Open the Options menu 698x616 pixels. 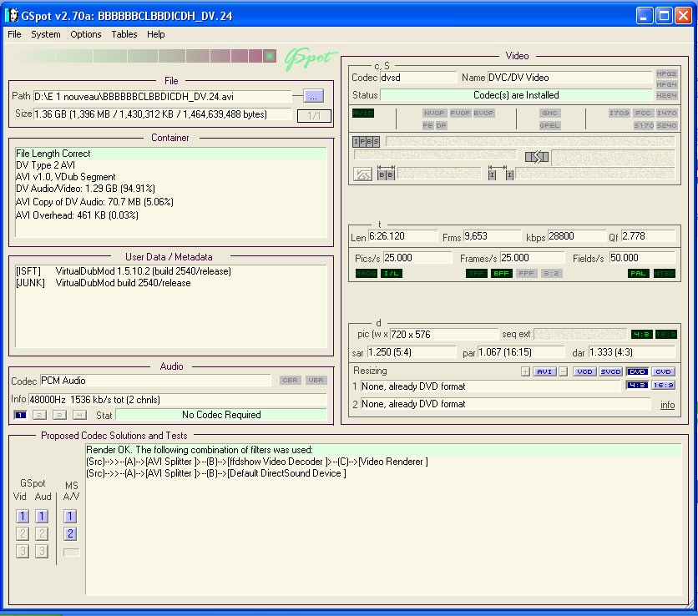85,34
